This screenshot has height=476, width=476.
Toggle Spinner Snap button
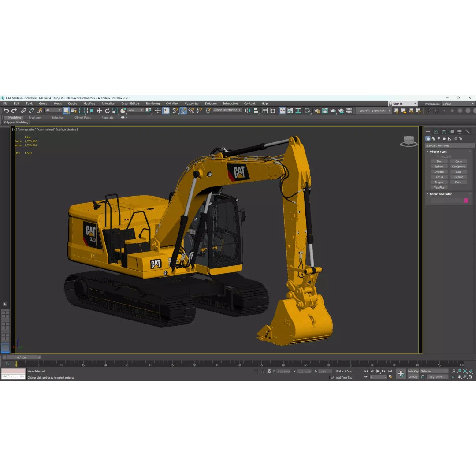tap(199, 111)
